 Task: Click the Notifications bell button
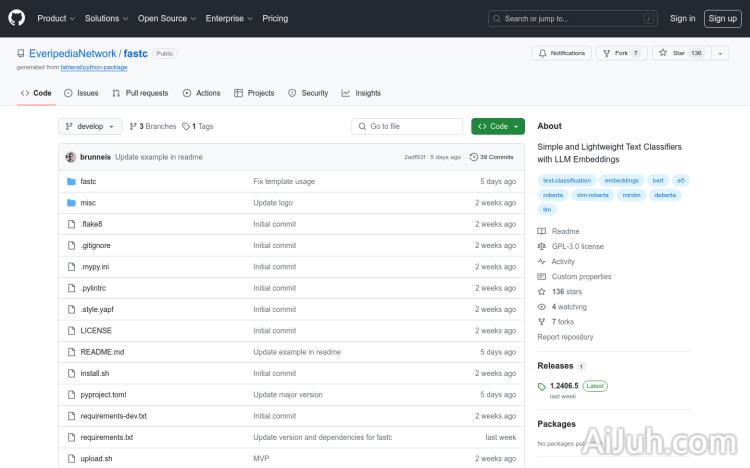562,53
